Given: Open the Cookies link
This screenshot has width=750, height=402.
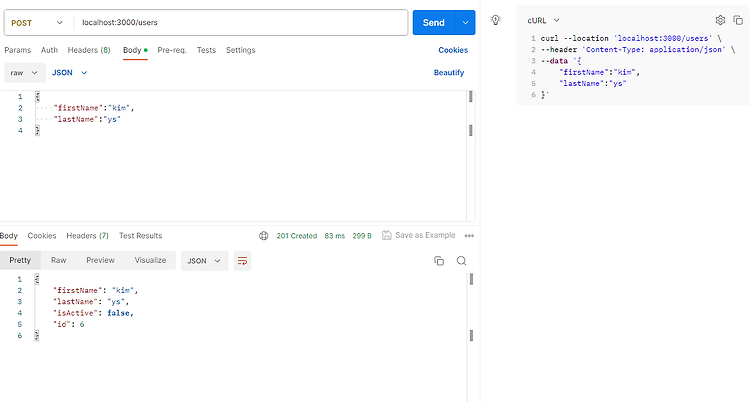Looking at the screenshot, I should [x=453, y=50].
